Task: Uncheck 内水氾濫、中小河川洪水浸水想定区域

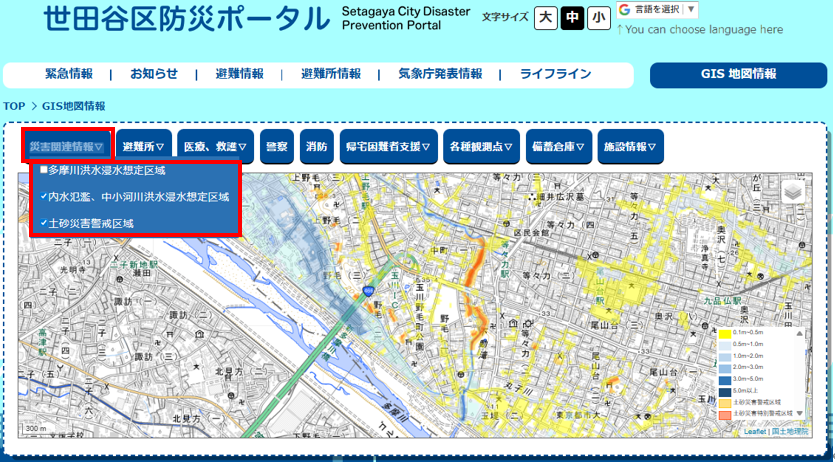Action: [x=44, y=196]
